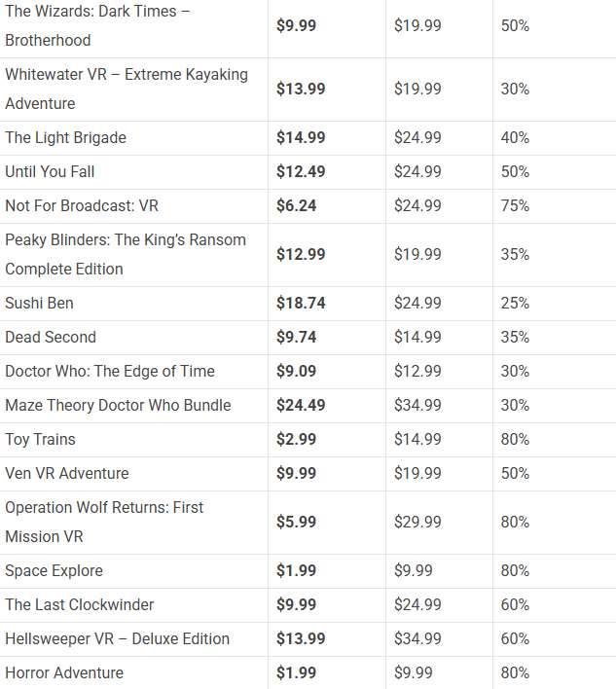This screenshot has height=689, width=616.
Task: Click the Toy Trains sale price $2.99
Action: [296, 440]
